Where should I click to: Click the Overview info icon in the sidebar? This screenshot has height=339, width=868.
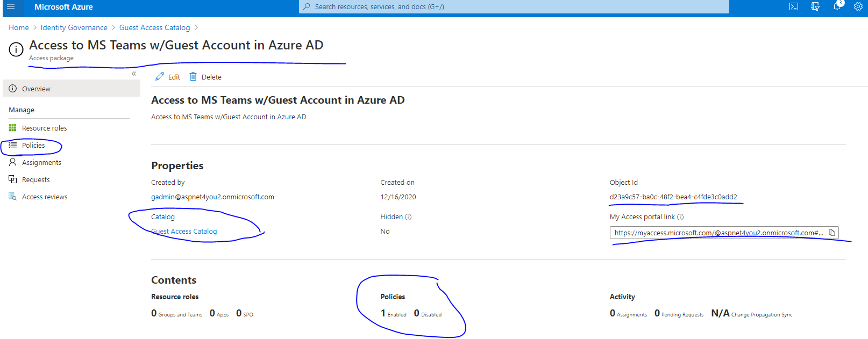pos(12,89)
